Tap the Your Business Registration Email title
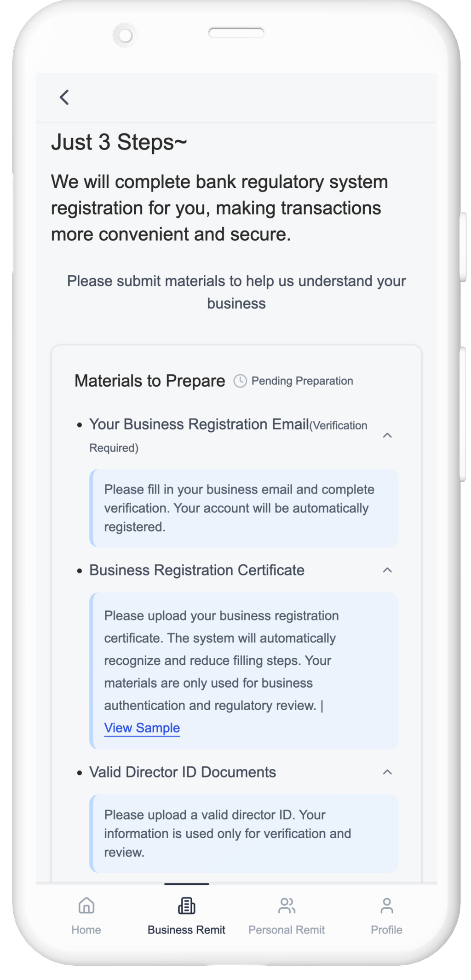 click(x=199, y=424)
